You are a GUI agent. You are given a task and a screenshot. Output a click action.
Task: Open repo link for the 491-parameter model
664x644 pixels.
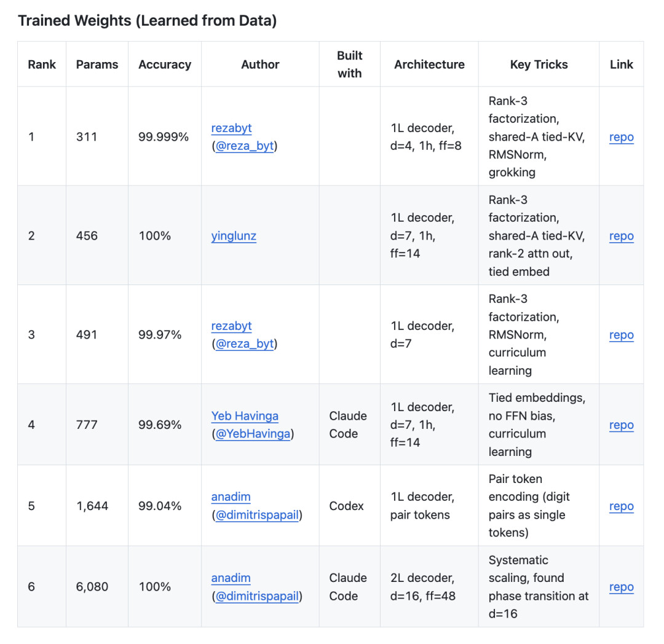621,335
